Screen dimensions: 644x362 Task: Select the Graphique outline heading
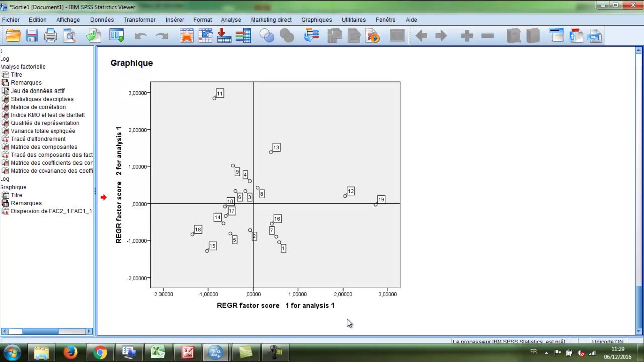click(x=13, y=187)
